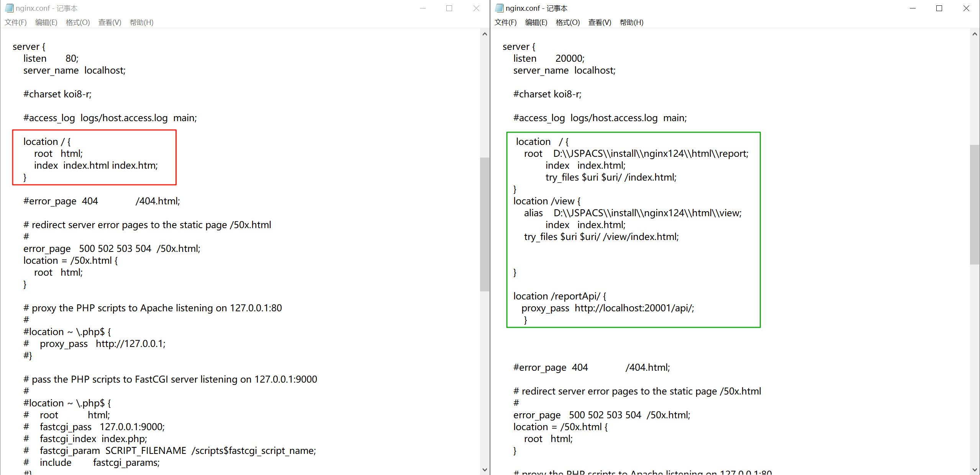This screenshot has height=475, width=980.
Task: Maximize the left Notepad window
Action: [x=449, y=8]
